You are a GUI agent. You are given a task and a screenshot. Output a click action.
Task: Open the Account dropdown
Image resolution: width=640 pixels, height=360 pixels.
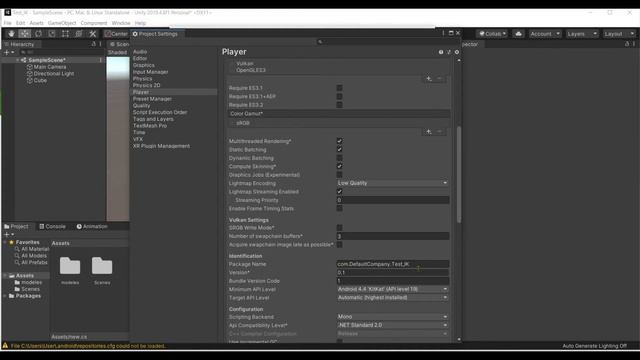[x=545, y=34]
